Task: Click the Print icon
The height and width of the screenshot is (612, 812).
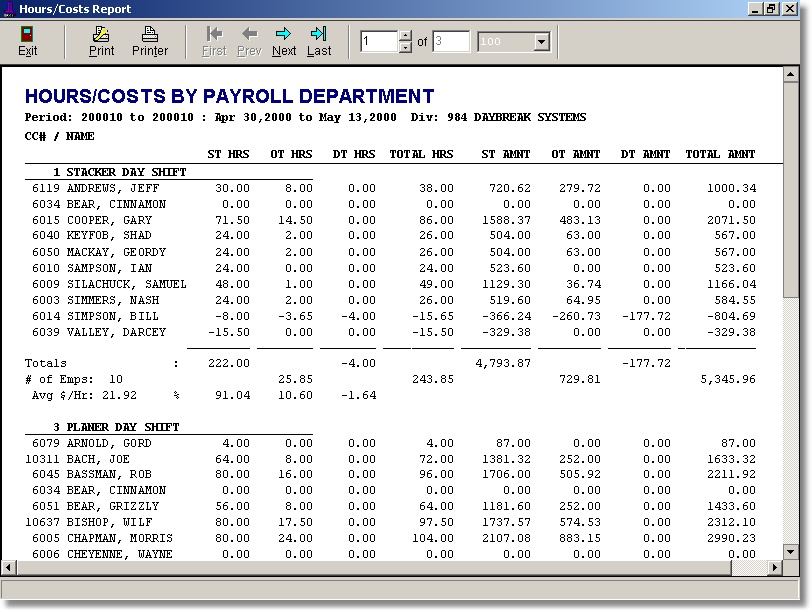Action: [101, 34]
